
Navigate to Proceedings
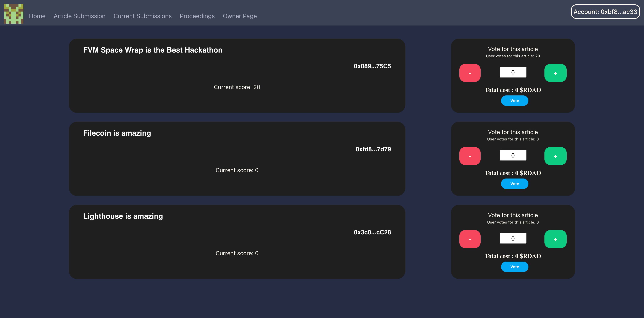[197, 16]
